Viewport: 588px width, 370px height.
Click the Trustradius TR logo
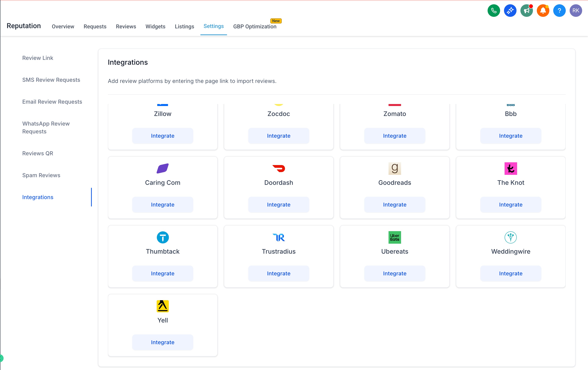(x=279, y=237)
